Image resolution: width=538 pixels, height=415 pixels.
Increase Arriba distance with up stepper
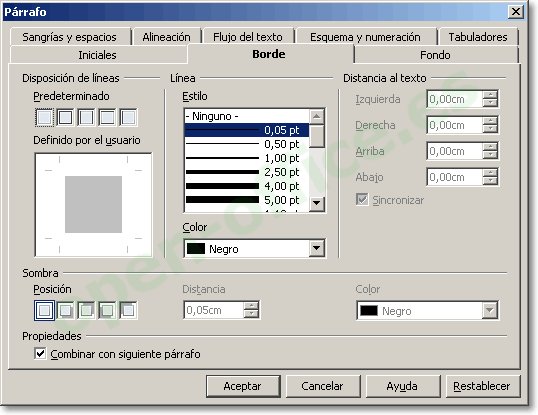click(x=490, y=146)
